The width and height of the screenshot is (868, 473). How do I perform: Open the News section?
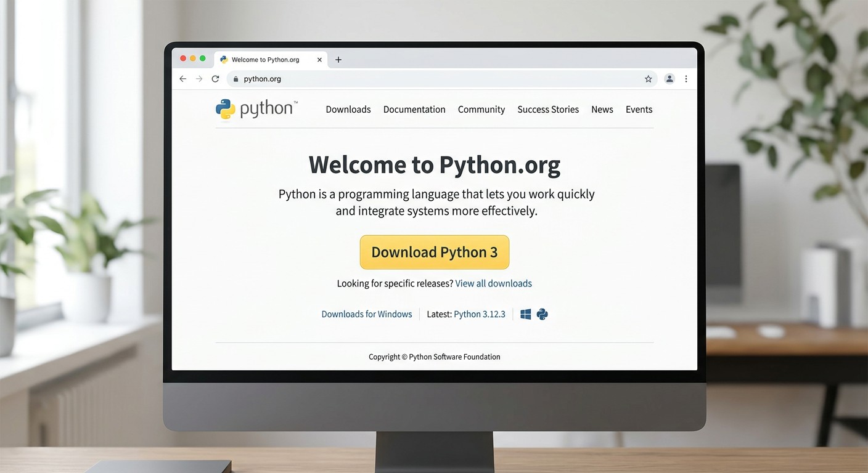tap(602, 110)
